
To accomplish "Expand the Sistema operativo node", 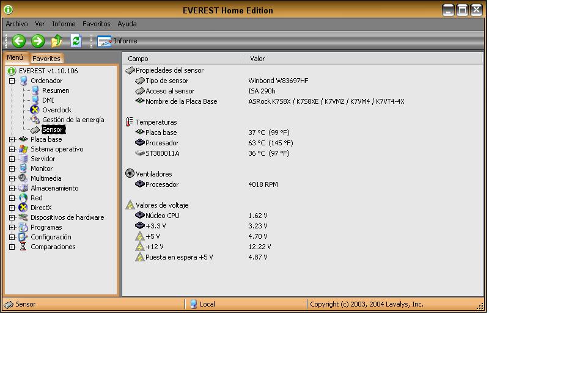I will pyautogui.click(x=12, y=149).
